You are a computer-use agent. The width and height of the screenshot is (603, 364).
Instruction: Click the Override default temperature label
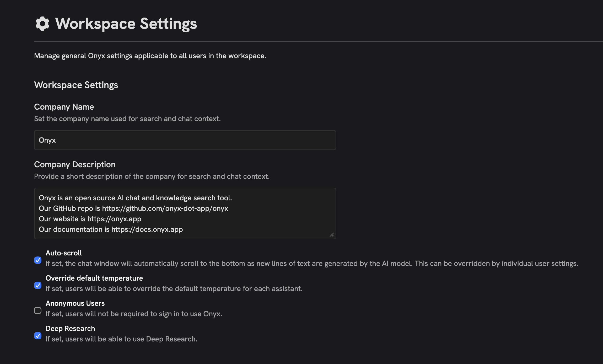[x=94, y=278]
